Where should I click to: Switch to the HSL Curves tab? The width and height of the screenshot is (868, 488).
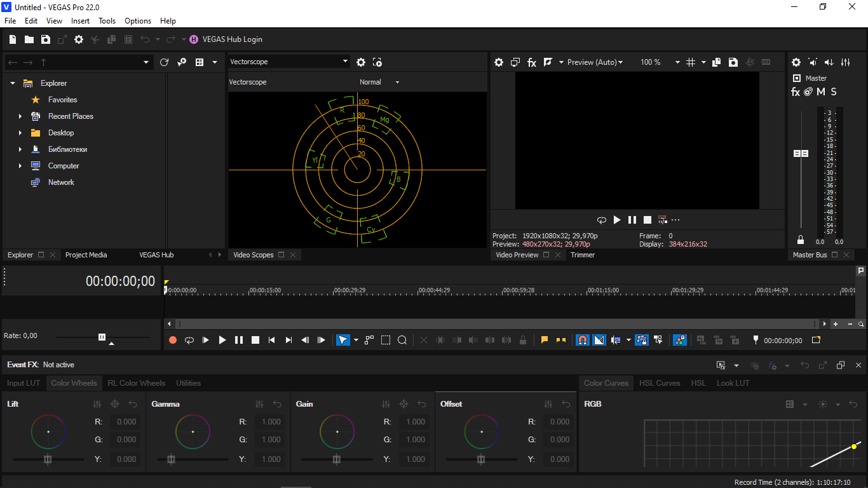[659, 383]
